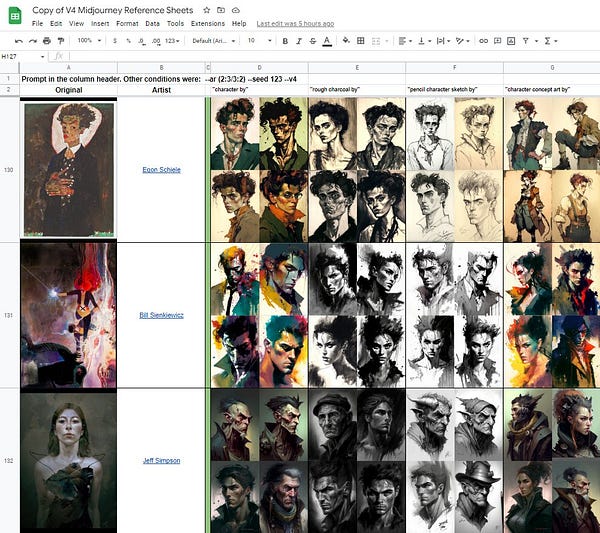Viewport: 600px width, 533px height.
Task: Click into the formula bar
Action: point(333,56)
